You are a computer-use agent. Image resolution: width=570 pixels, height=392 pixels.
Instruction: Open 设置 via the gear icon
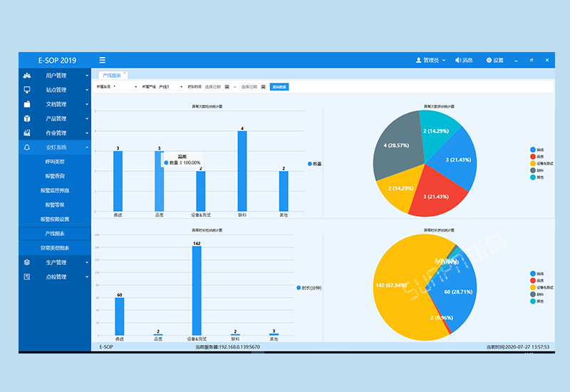coord(489,61)
